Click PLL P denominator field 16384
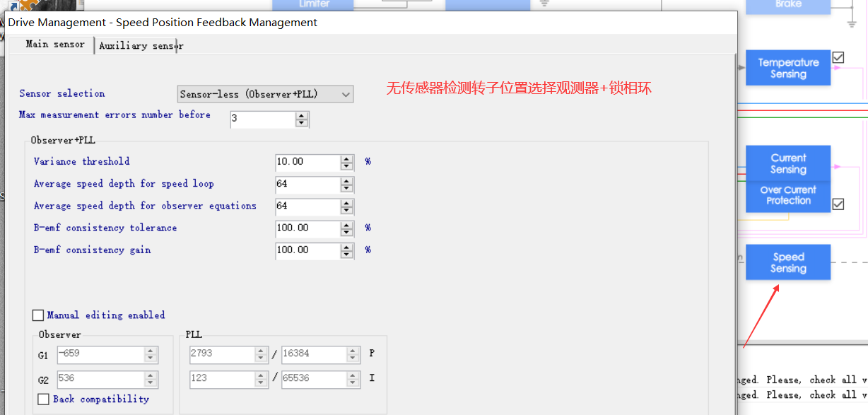This screenshot has height=415, width=868. pos(315,354)
